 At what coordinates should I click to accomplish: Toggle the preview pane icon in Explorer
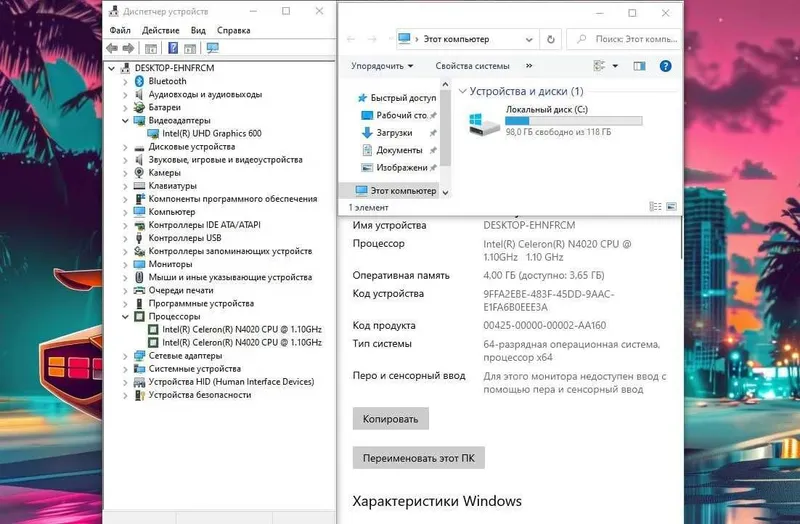click(639, 66)
